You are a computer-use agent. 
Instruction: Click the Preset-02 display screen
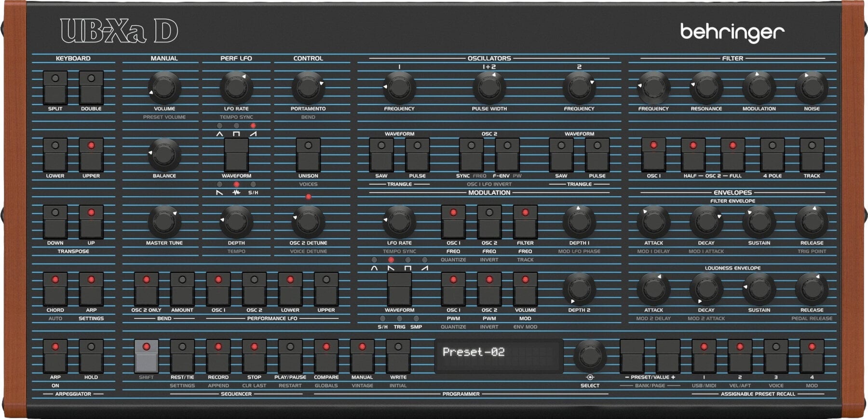tap(499, 356)
